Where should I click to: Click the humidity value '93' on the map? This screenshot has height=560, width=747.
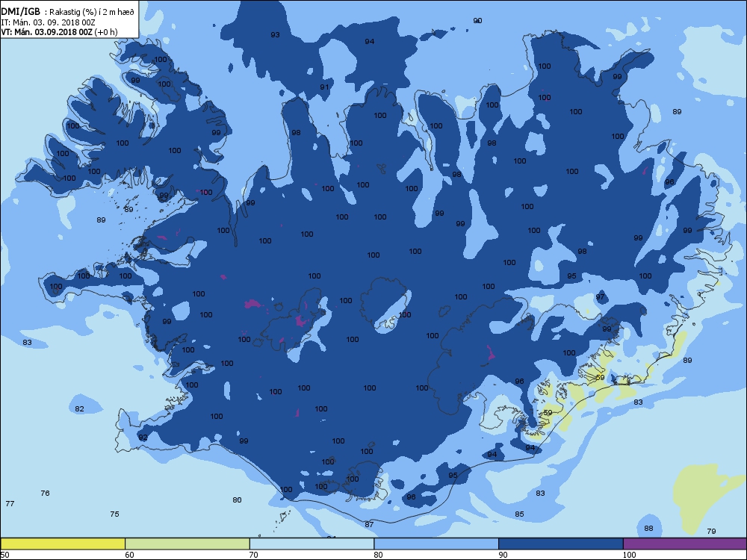(x=275, y=35)
